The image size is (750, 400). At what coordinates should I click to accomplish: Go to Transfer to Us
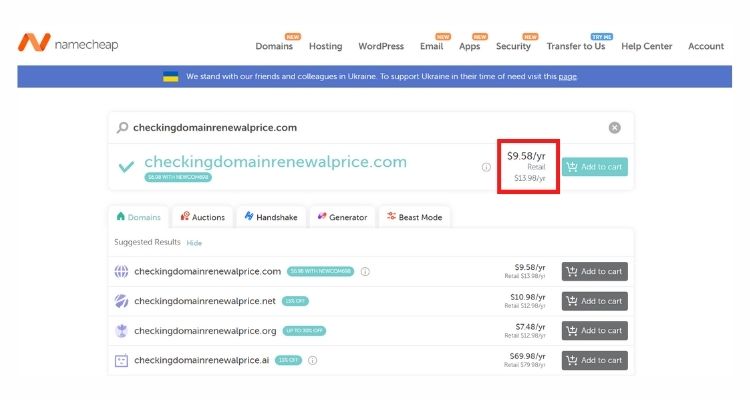(x=576, y=46)
